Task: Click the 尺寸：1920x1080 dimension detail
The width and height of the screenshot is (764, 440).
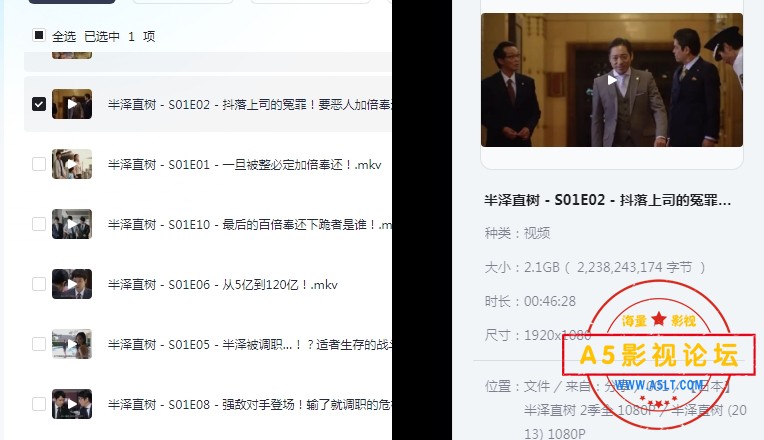Action: pos(538,335)
